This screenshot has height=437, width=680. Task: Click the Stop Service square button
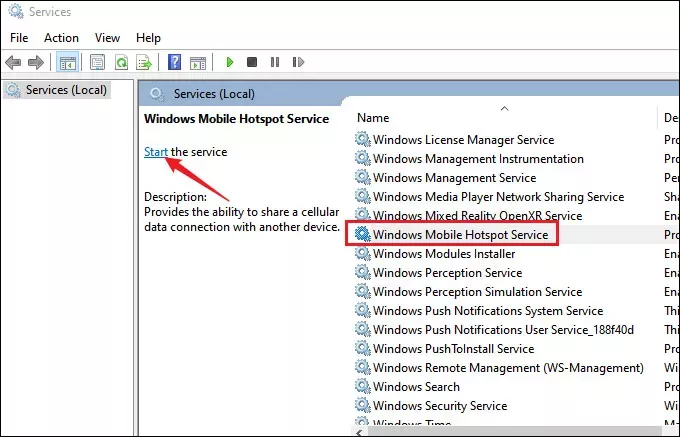pos(252,62)
